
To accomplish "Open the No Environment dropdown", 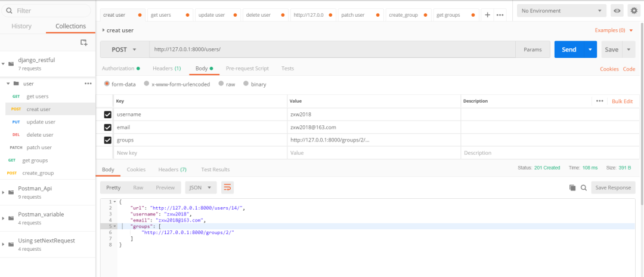I will (x=562, y=11).
